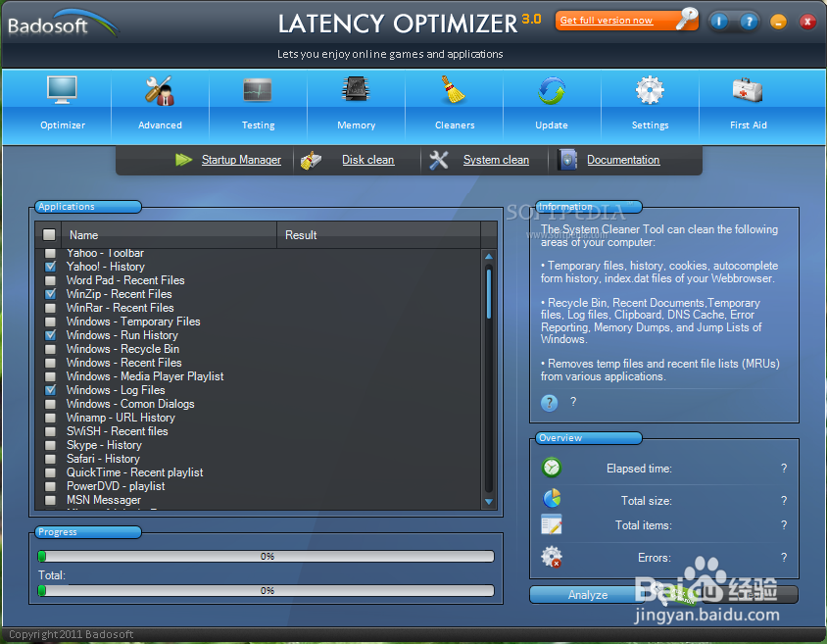Switch to the Advanced tab label
Screen dimensions: 827x644
(160, 125)
